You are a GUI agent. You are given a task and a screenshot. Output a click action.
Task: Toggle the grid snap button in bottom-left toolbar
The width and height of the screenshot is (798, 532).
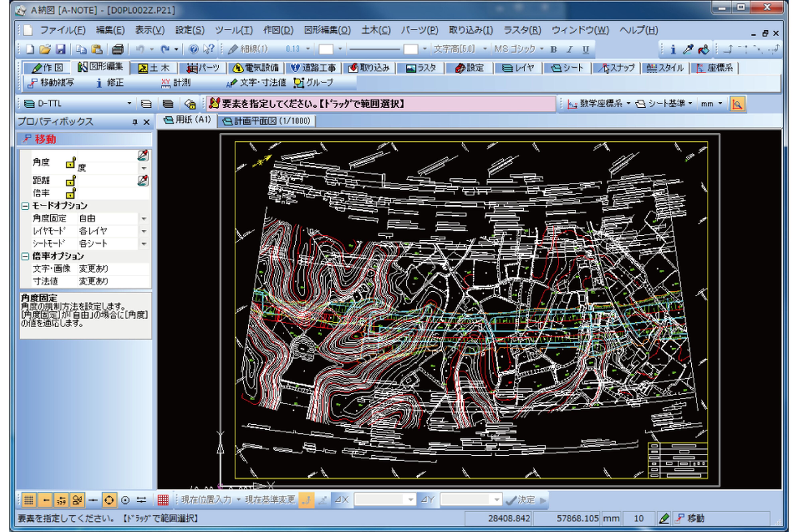coord(29,500)
